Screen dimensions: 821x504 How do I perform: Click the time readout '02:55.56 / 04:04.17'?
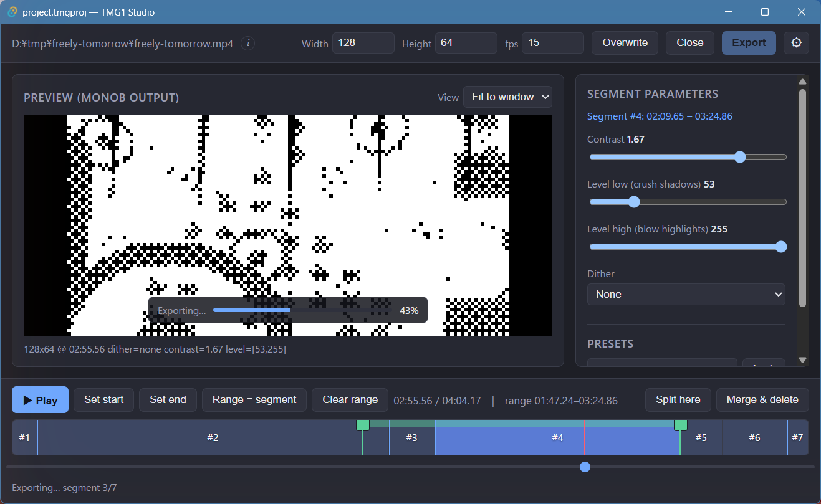tap(438, 401)
